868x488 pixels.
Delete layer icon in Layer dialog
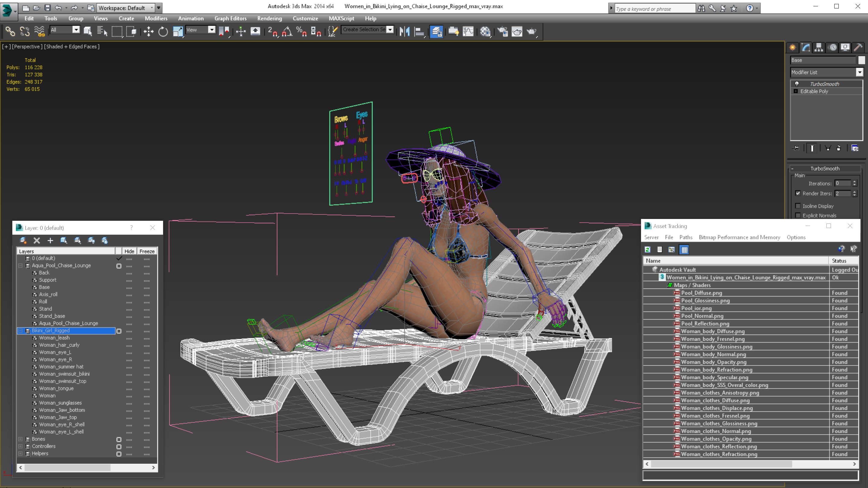[37, 240]
